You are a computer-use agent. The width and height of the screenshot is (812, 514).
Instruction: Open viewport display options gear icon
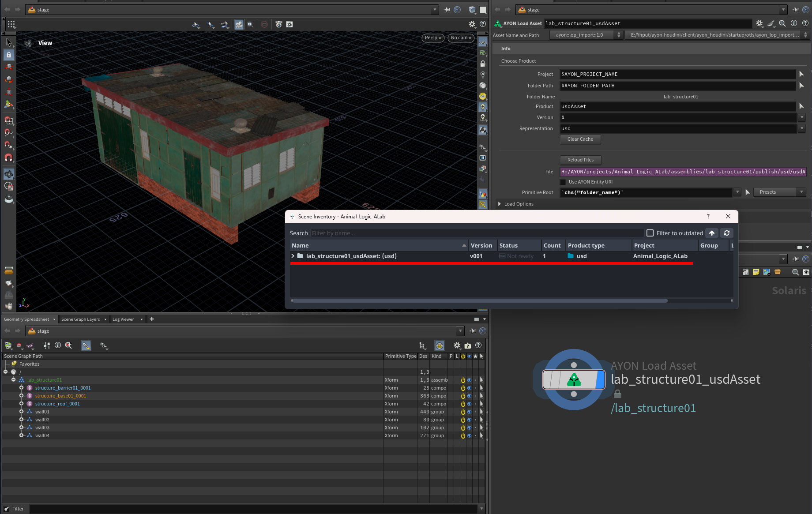[472, 24]
